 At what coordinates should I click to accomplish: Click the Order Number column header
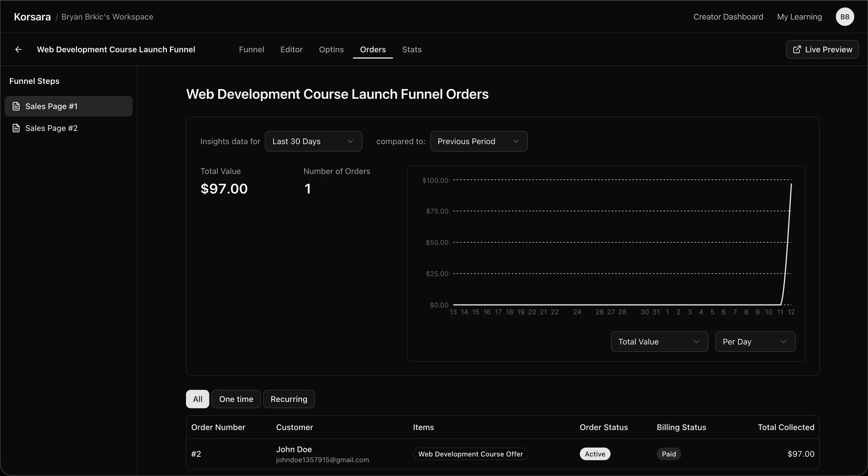pyautogui.click(x=218, y=427)
